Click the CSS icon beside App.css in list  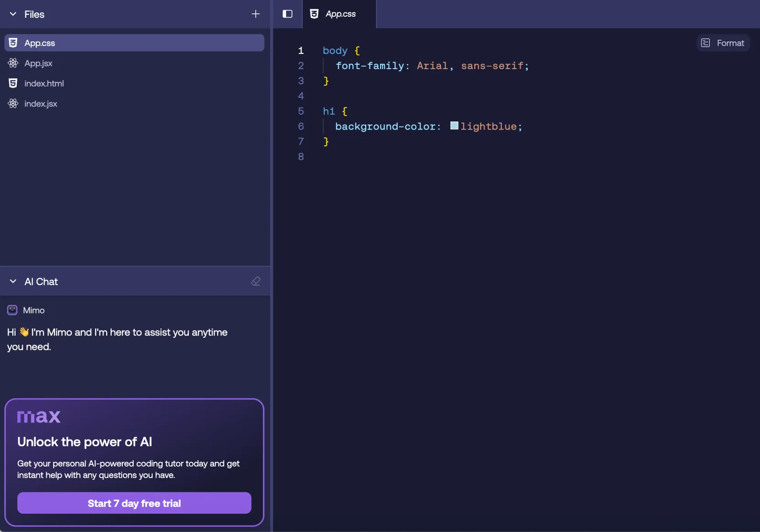point(13,43)
